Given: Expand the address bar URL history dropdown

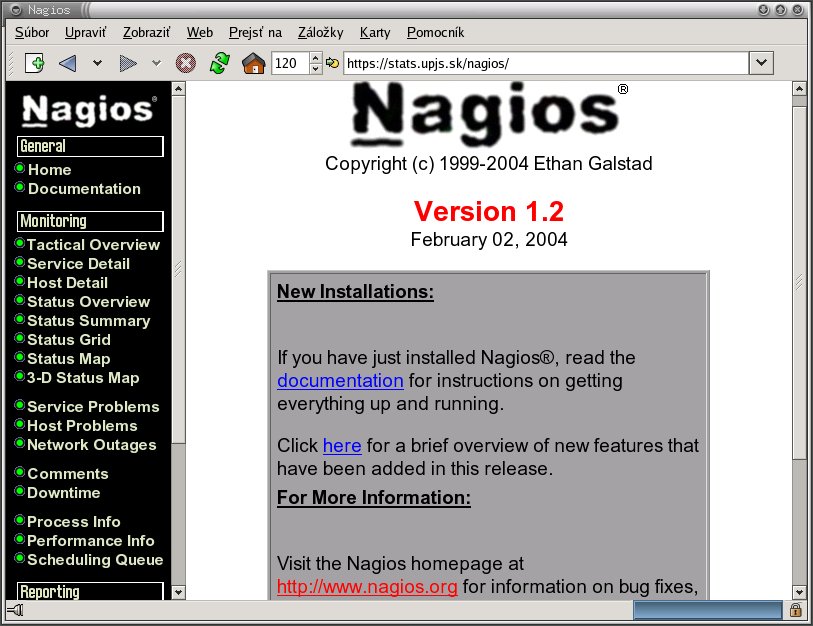Looking at the screenshot, I should [x=761, y=63].
